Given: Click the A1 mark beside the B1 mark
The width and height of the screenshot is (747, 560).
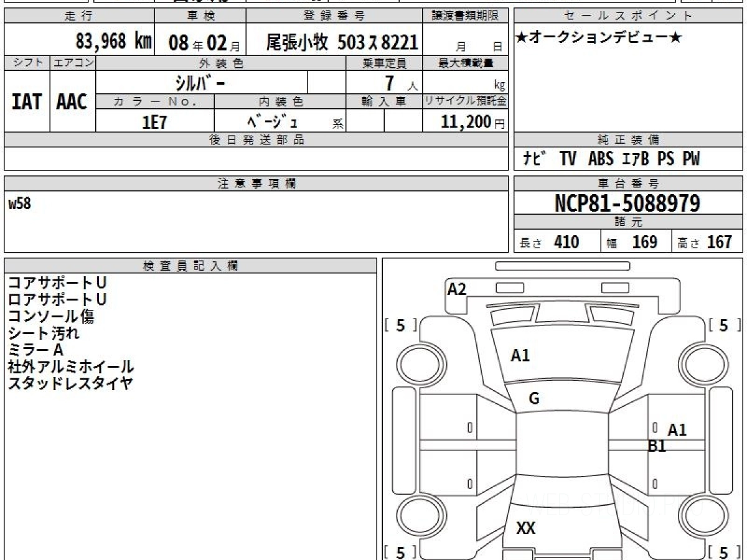Looking at the screenshot, I should (x=677, y=430).
